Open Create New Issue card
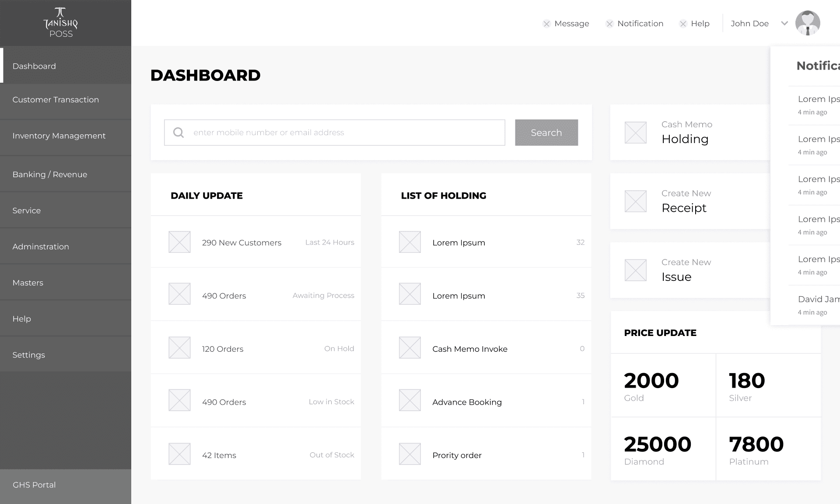The width and height of the screenshot is (840, 504). pos(690,270)
